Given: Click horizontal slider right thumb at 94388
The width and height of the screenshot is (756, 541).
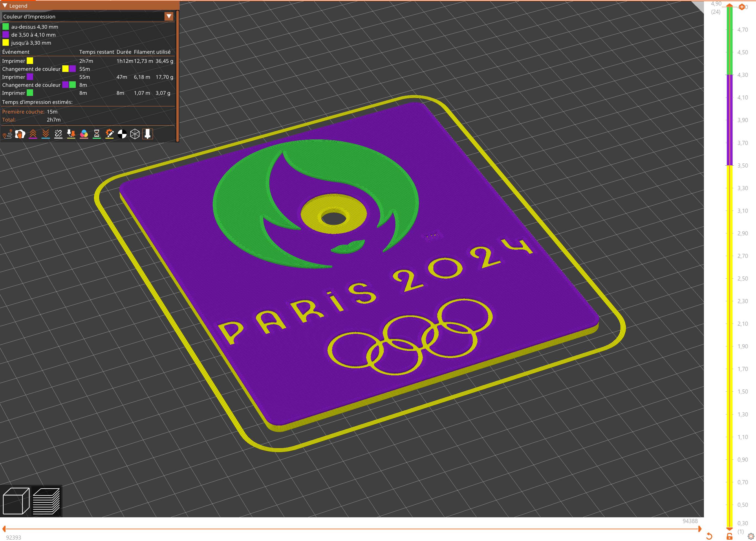Looking at the screenshot, I should [x=700, y=529].
